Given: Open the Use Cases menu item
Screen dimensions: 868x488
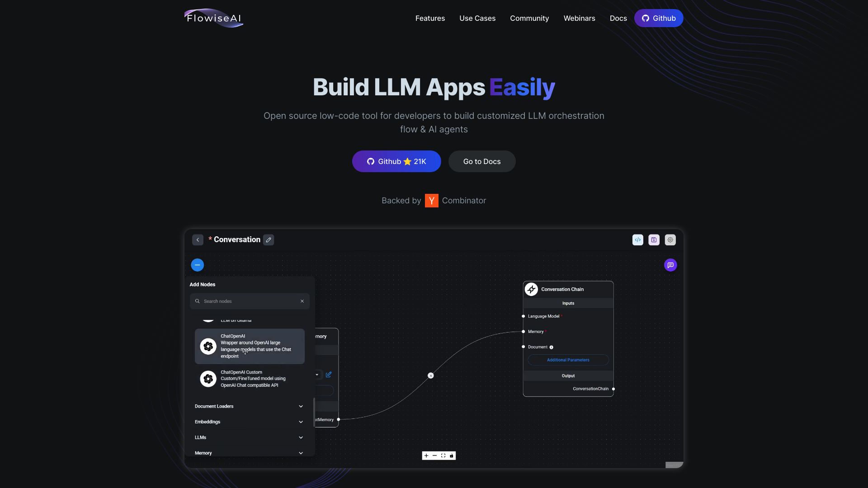Looking at the screenshot, I should click(x=477, y=18).
